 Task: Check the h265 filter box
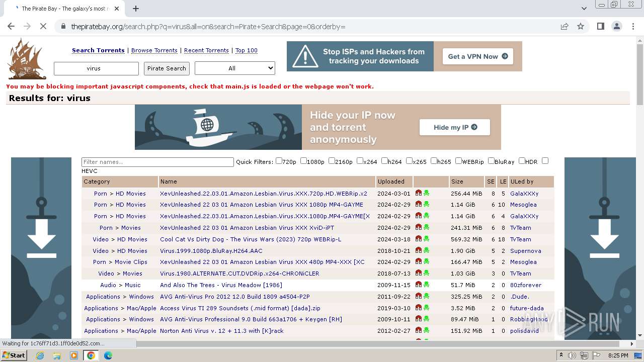(434, 161)
